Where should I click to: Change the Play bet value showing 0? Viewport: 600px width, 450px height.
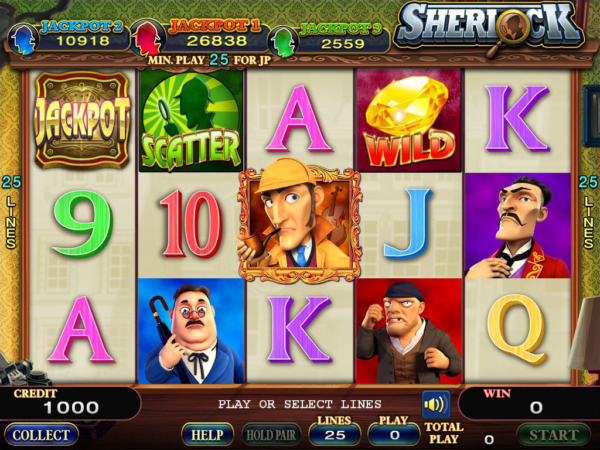394,435
